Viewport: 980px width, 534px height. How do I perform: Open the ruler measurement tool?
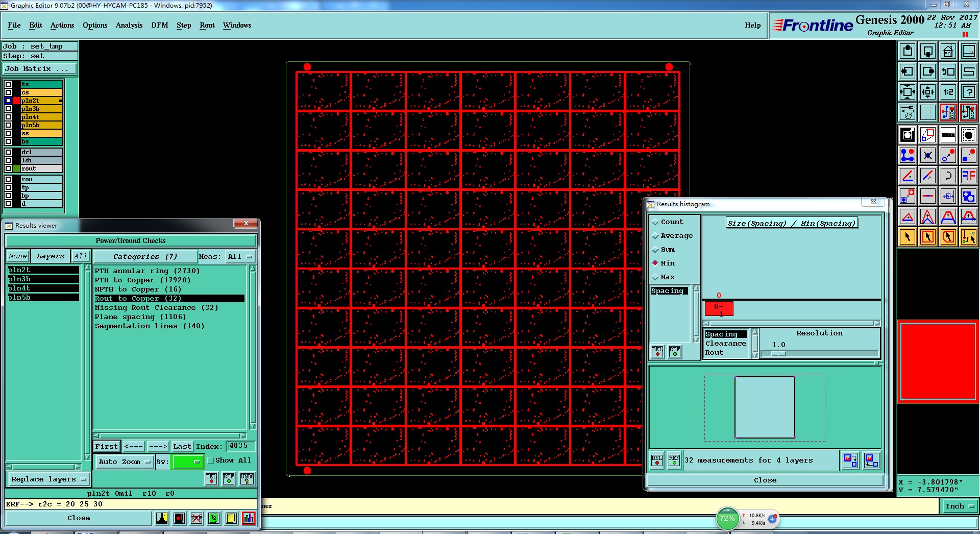948,135
